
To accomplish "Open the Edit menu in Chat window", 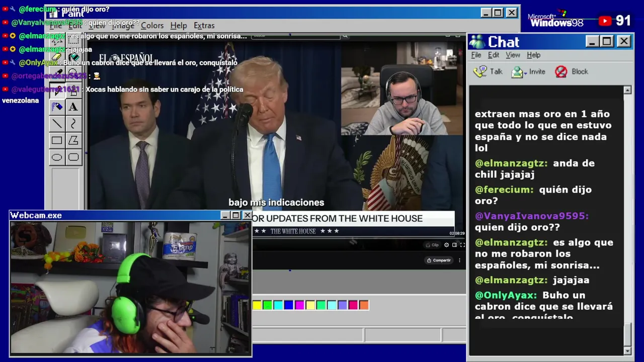I will [494, 55].
